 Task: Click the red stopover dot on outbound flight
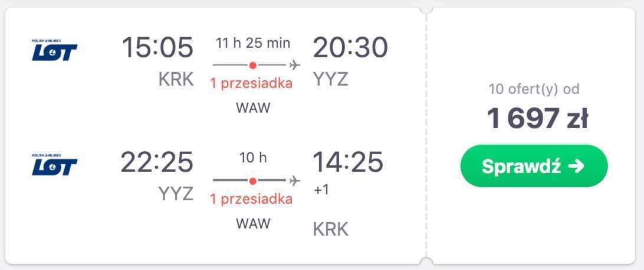(253, 65)
